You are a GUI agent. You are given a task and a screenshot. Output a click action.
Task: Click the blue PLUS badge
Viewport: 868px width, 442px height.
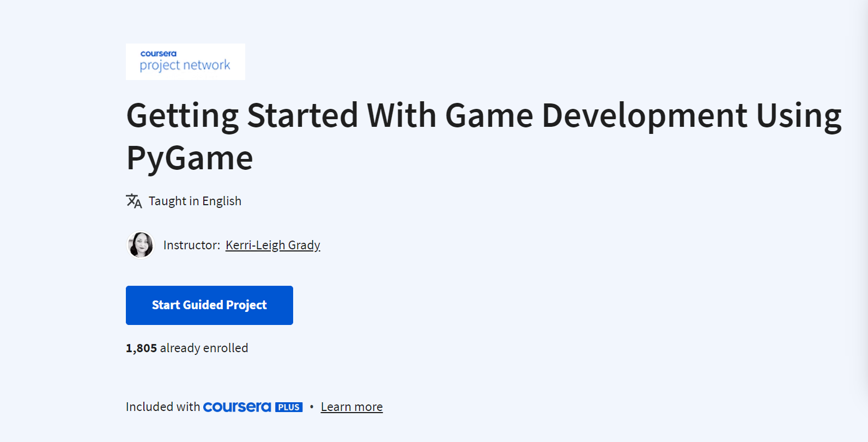(289, 407)
